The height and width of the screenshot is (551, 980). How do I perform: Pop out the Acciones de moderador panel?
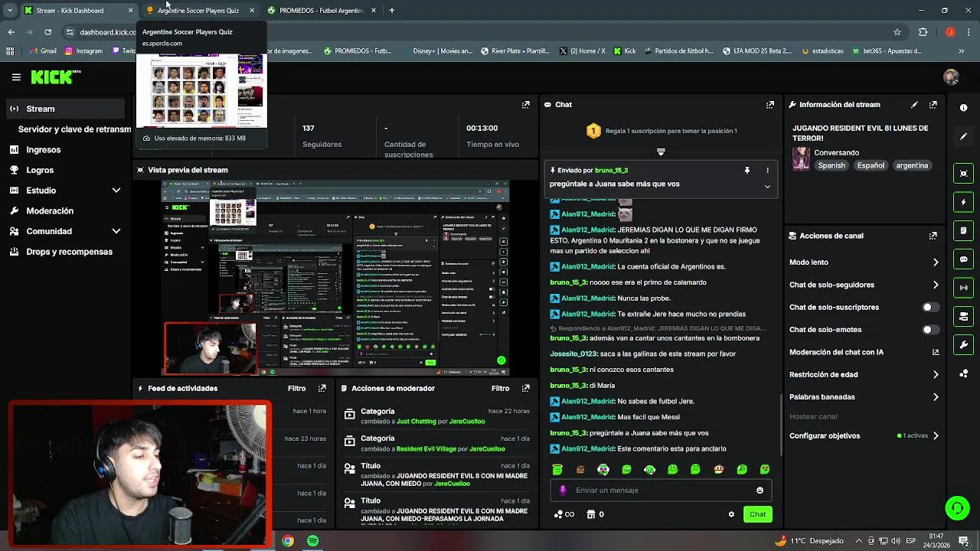pyautogui.click(x=525, y=388)
